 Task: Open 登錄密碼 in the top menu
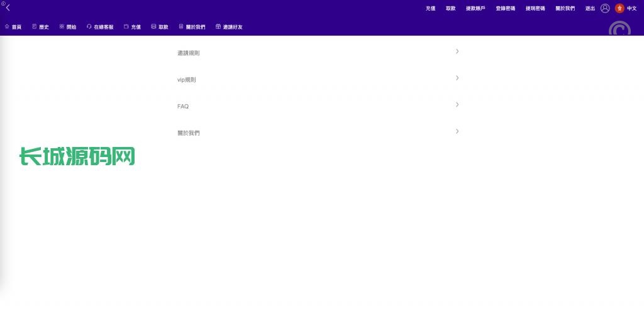pyautogui.click(x=505, y=8)
